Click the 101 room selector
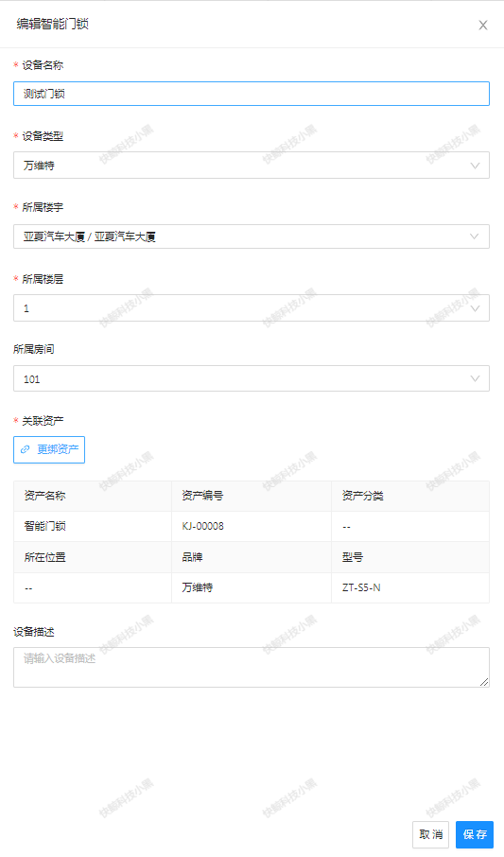Image resolution: width=504 pixels, height=857 pixels. [x=252, y=378]
